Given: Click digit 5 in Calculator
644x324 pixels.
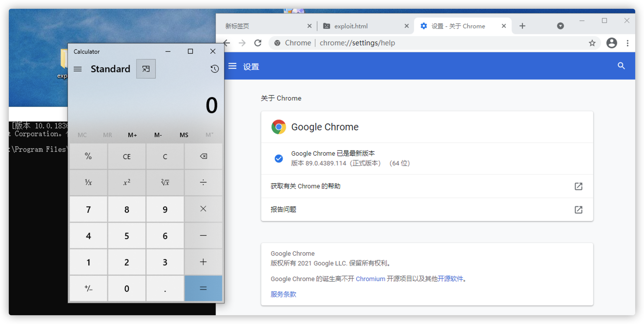Looking at the screenshot, I should (127, 236).
